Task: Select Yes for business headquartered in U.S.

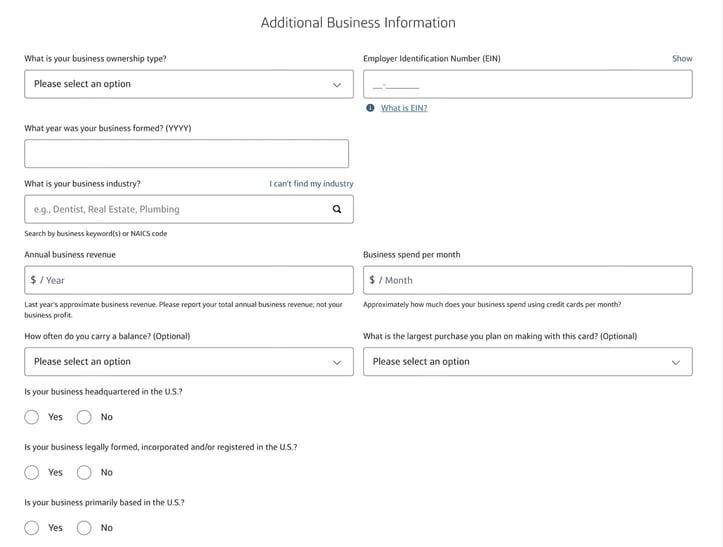Action: point(32,417)
